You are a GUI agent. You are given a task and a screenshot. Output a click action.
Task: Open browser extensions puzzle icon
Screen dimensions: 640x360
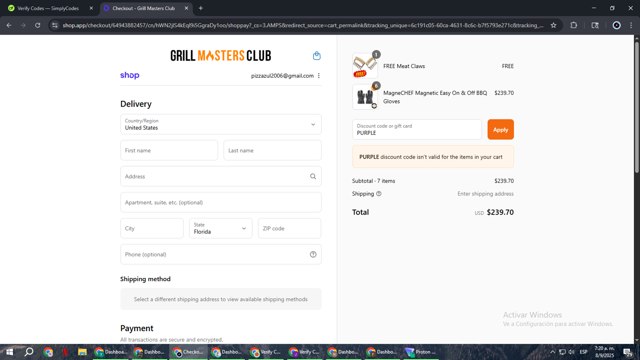[573, 25]
